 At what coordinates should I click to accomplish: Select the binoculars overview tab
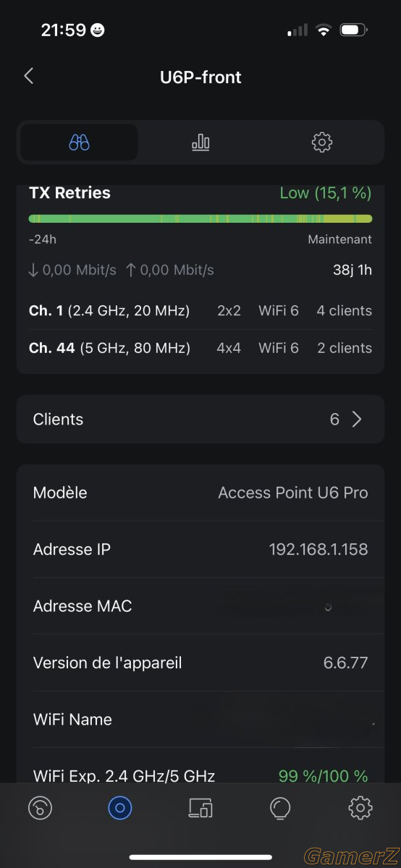click(x=79, y=142)
